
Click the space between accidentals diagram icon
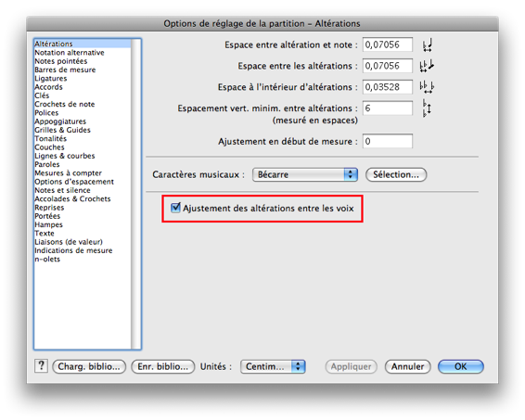point(427,66)
